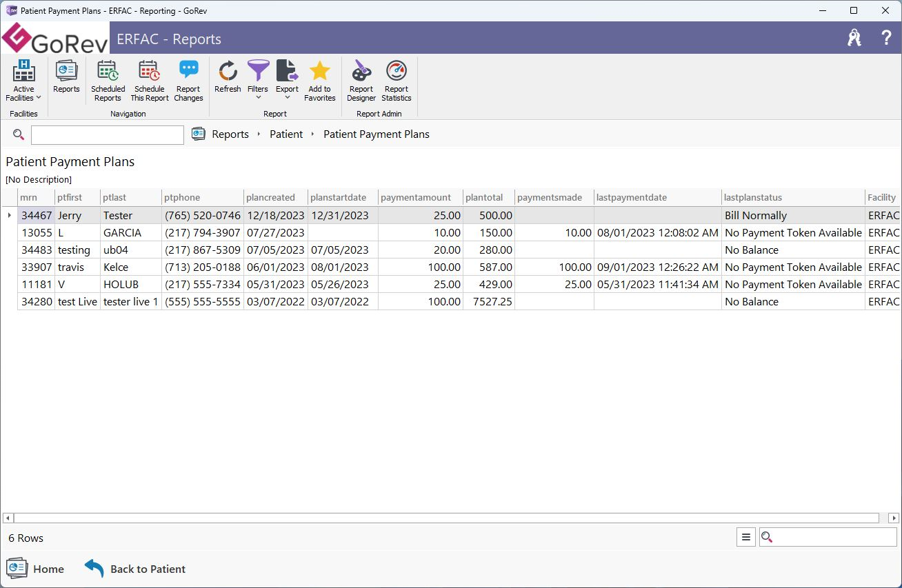Open the grid options hamburger menu
The image size is (902, 588).
(745, 537)
